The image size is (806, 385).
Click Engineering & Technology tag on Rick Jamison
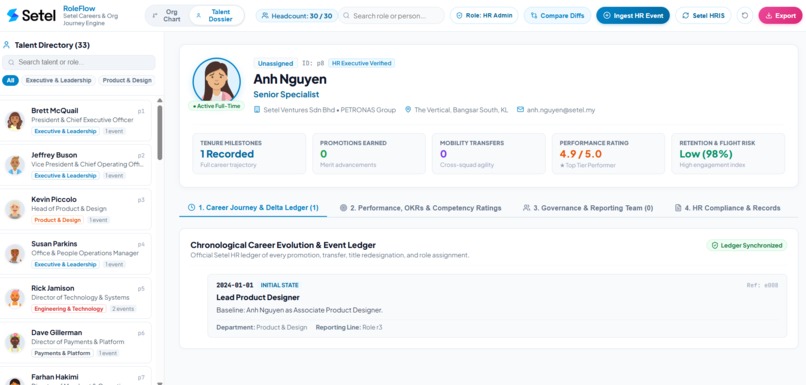(x=68, y=309)
